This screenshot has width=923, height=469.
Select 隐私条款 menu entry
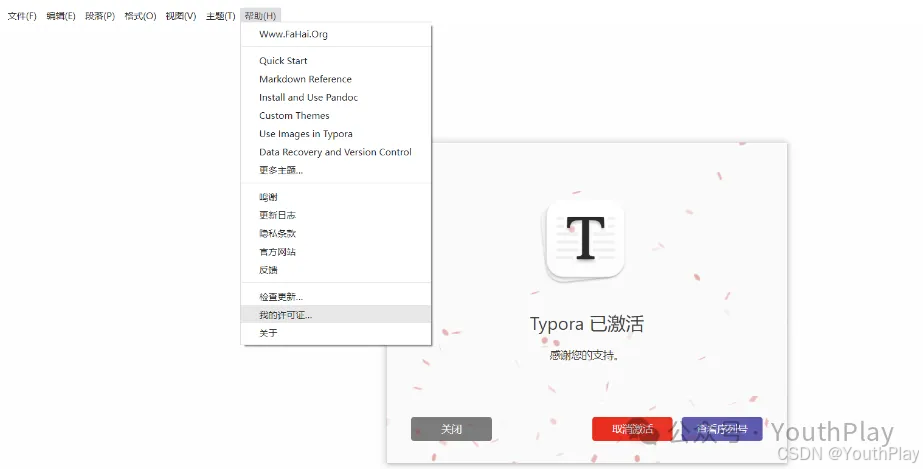[336, 234]
